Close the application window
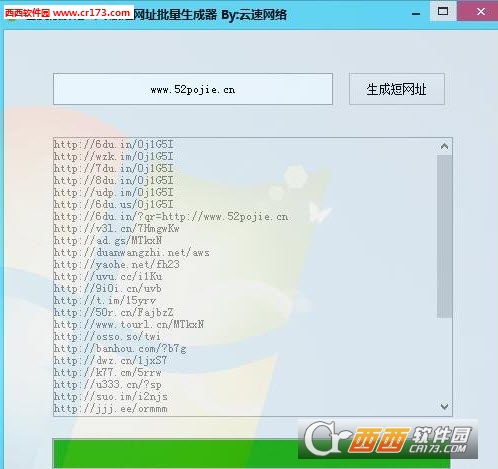 480,11
